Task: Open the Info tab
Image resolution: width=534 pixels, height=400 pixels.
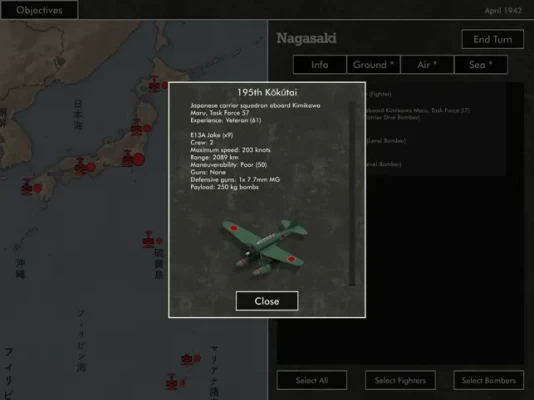Action: coord(319,64)
